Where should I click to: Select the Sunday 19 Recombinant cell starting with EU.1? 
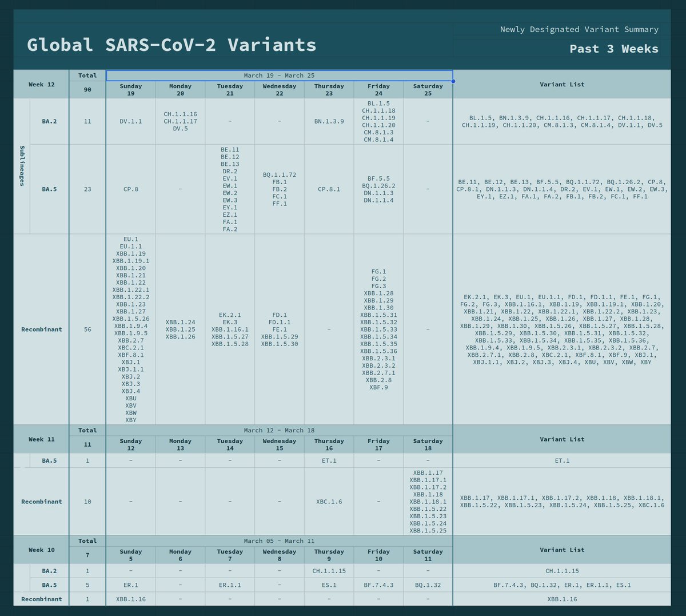[x=131, y=329]
